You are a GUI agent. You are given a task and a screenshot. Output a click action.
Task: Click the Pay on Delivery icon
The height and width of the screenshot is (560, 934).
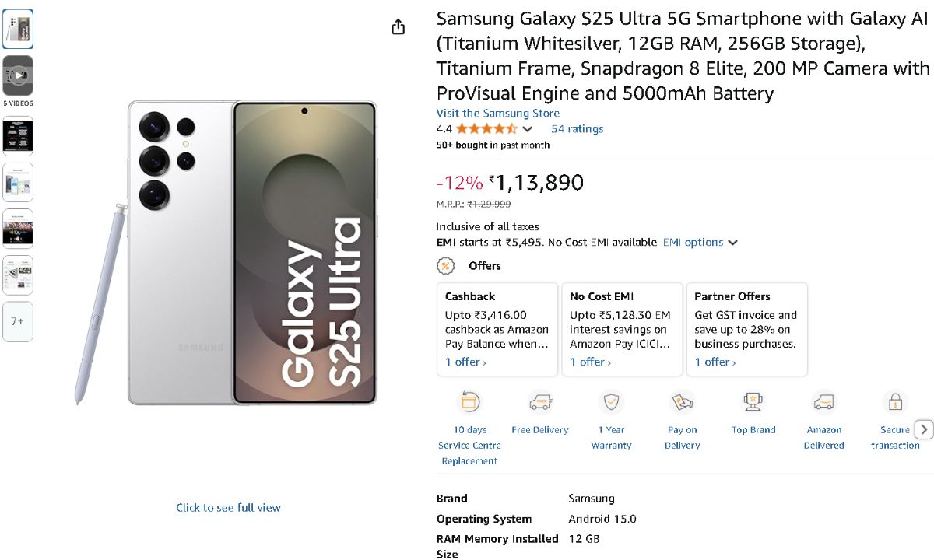[682, 402]
